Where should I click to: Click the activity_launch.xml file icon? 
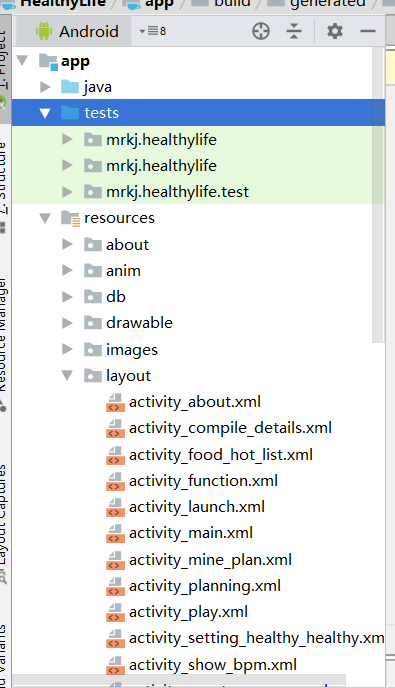115,507
